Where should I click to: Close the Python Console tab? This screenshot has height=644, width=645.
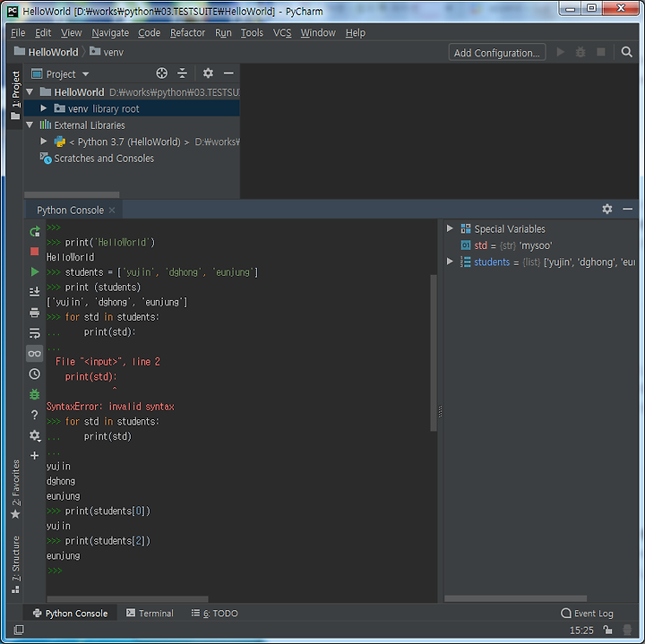[x=112, y=210]
